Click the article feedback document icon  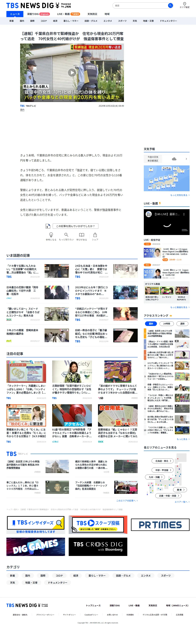point(48,226)
